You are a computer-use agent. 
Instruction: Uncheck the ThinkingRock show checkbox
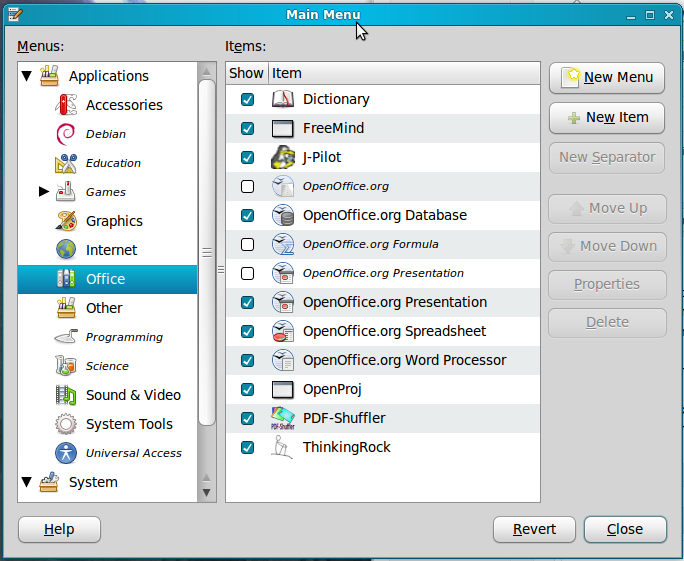tap(247, 448)
